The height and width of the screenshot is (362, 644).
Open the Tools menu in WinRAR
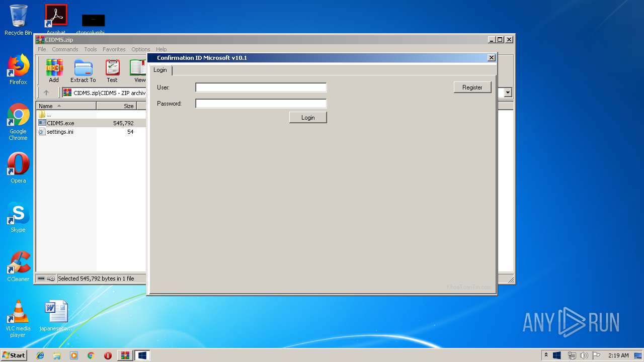tap(91, 49)
